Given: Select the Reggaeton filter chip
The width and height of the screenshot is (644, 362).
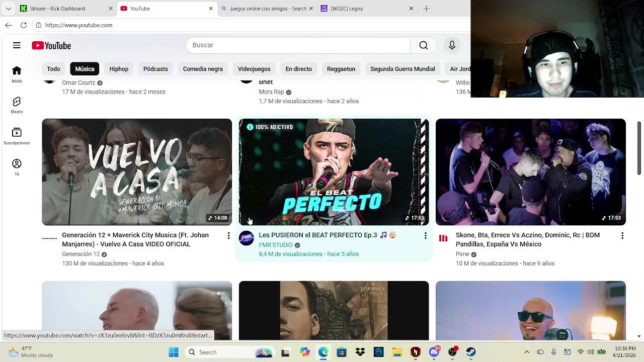Looking at the screenshot, I should pyautogui.click(x=341, y=69).
